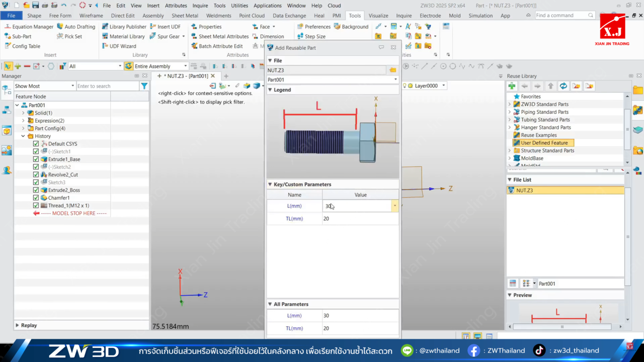Click the Reuse Library horizontal preview scrollbar
Screen dimensions: 644x362
(x=562, y=327)
